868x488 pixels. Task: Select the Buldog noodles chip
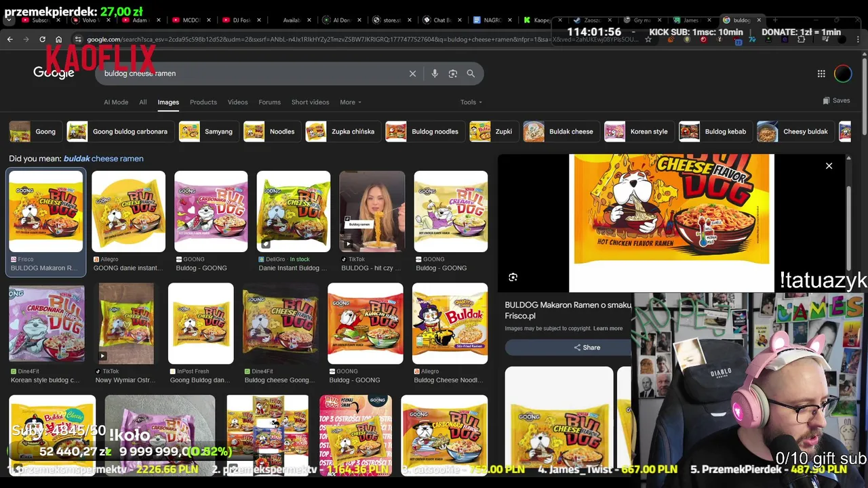(425, 131)
